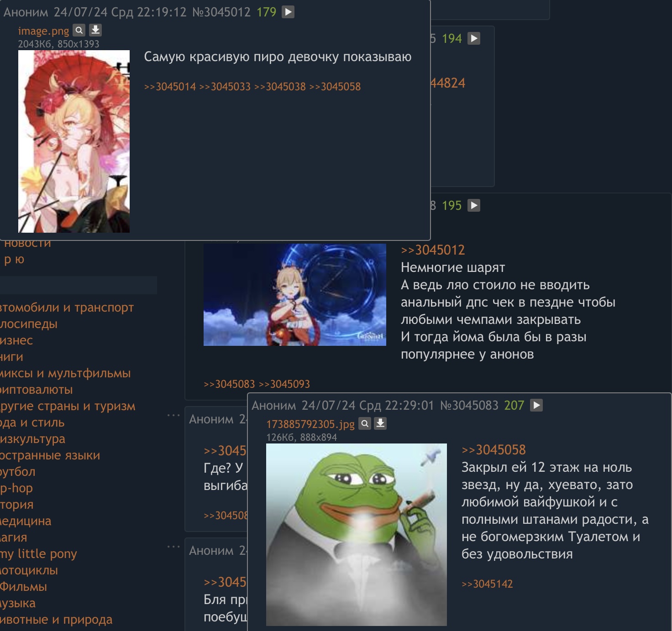Open the 173885792305.jpg filename link
Image resolution: width=672 pixels, height=631 pixels.
tap(310, 424)
